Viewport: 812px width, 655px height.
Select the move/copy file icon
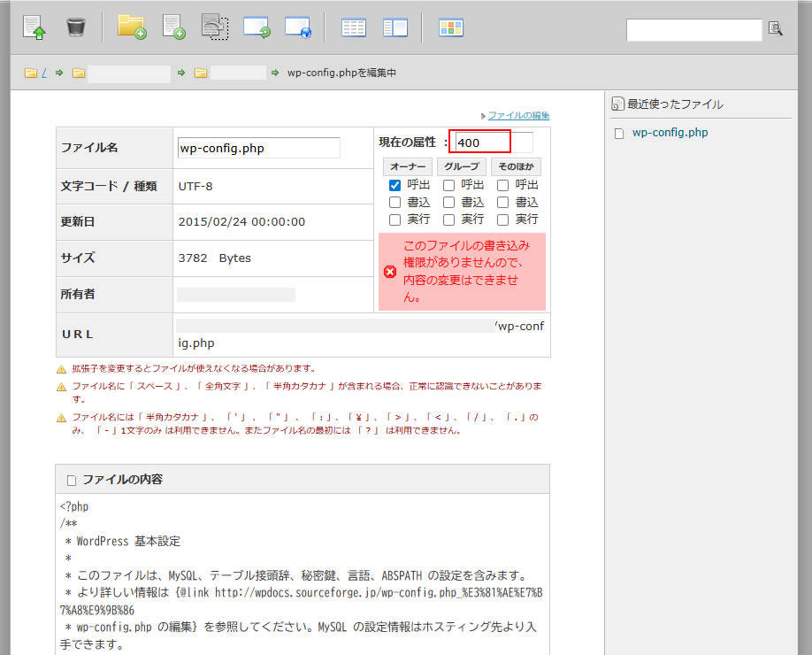tap(215, 27)
